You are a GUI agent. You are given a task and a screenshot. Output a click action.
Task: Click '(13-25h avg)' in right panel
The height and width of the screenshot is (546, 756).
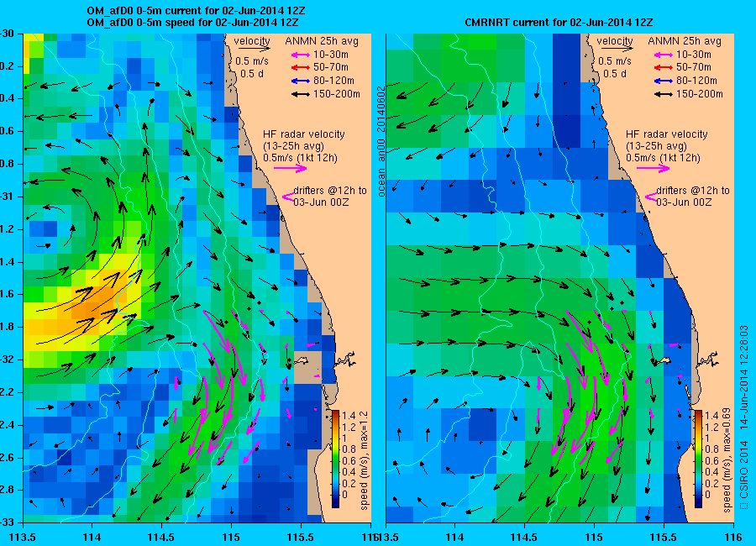point(656,146)
